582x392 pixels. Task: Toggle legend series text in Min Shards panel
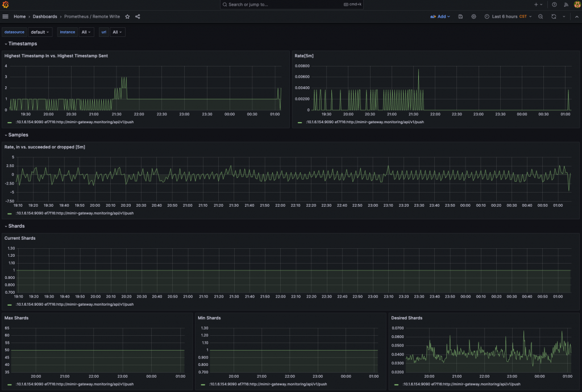tap(268, 384)
